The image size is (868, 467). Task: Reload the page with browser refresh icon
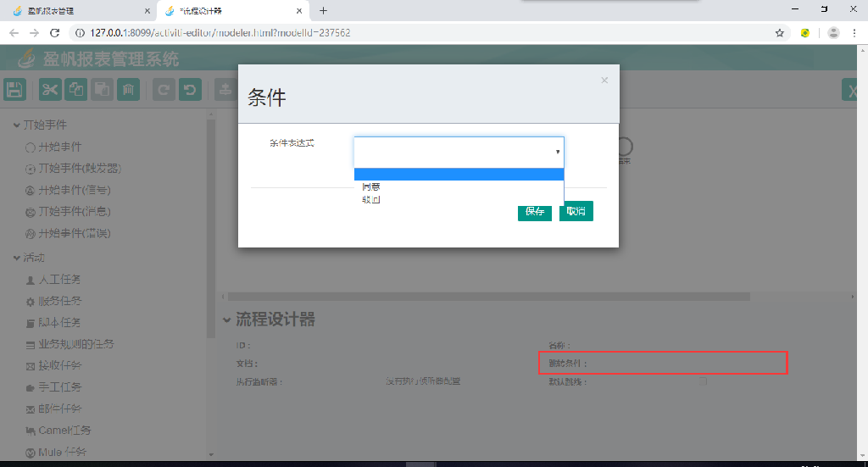point(55,33)
